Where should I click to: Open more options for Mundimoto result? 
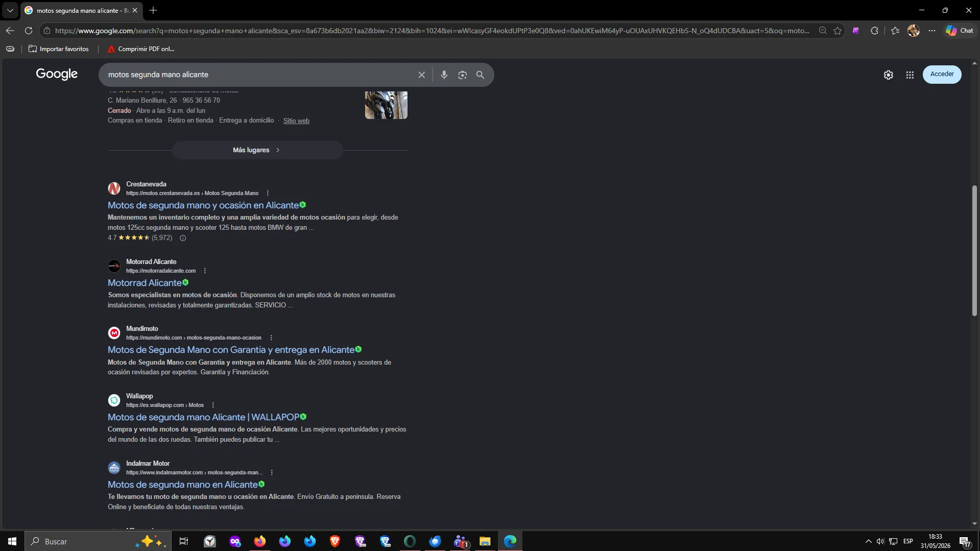click(271, 338)
